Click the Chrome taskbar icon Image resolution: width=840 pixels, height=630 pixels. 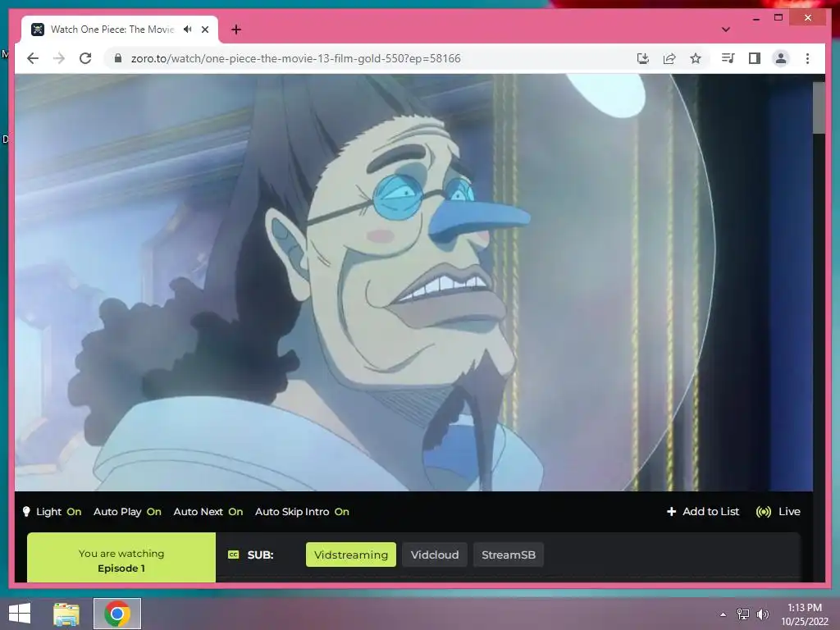[x=117, y=614]
